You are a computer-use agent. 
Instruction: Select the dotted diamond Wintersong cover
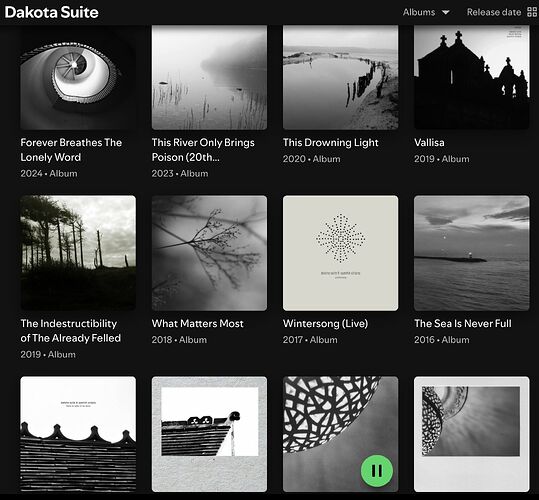pos(341,253)
